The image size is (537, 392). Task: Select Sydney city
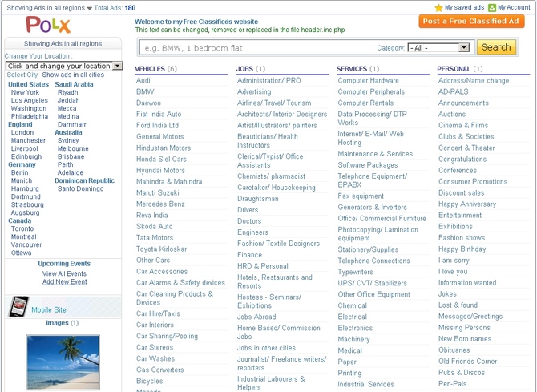[68, 140]
